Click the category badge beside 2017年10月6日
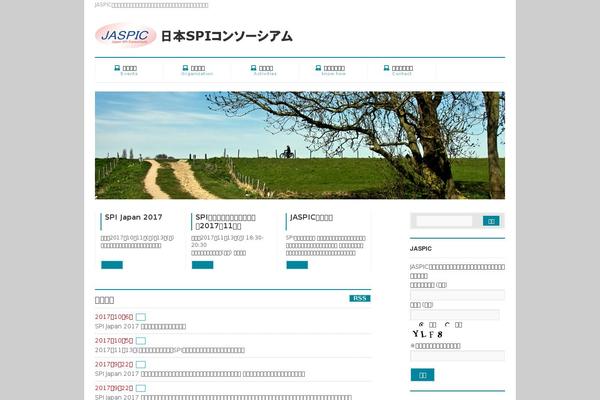The width and height of the screenshot is (600, 400). point(141,317)
